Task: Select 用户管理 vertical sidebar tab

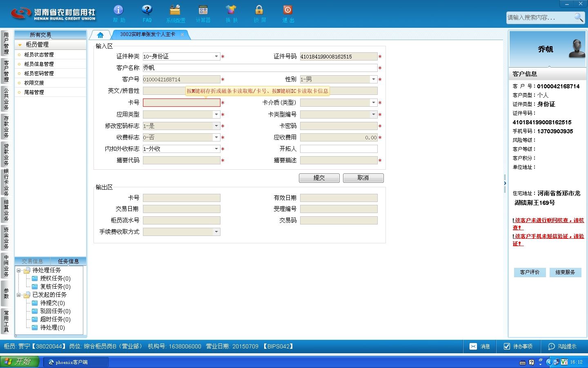Action: pos(6,43)
